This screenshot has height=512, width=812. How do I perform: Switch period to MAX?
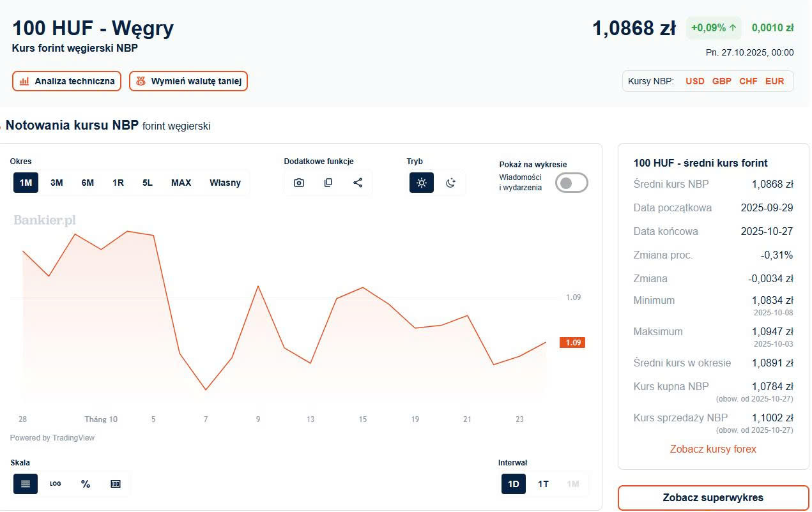click(x=181, y=183)
